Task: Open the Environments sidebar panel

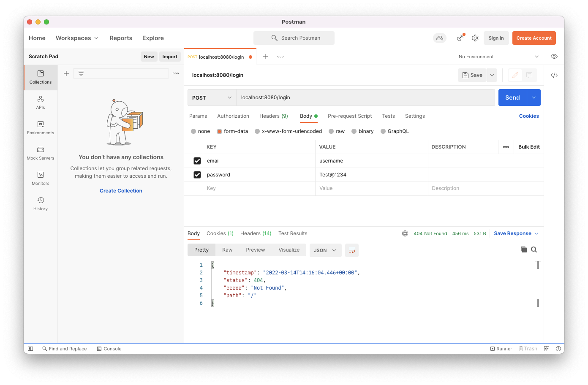Action: [41, 128]
